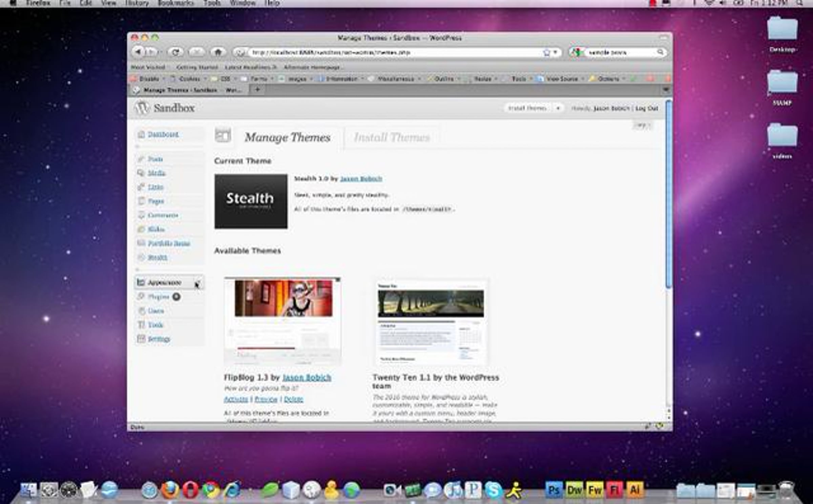
Task: Launch Google Chrome from the dock
Action: tap(211, 490)
